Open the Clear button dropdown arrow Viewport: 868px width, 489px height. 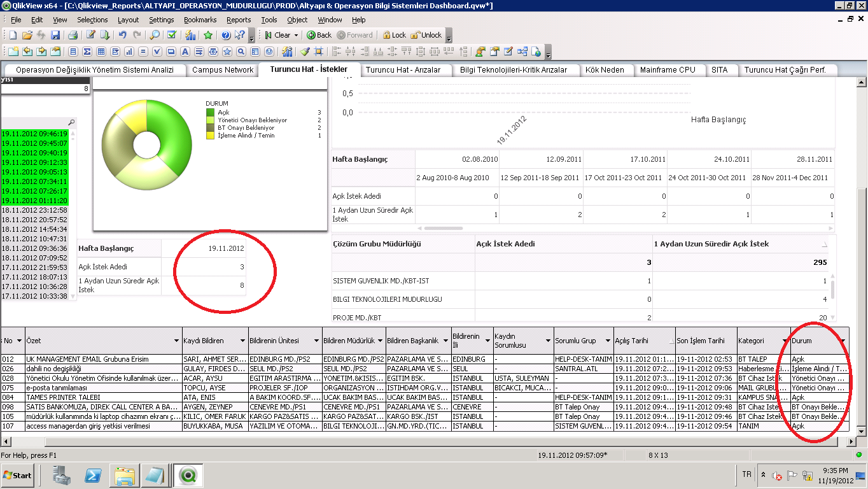(296, 35)
